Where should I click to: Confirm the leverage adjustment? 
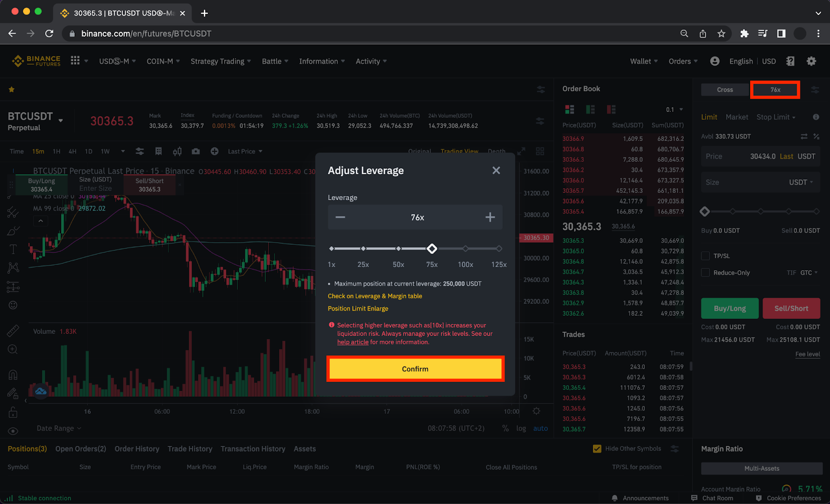coord(415,369)
